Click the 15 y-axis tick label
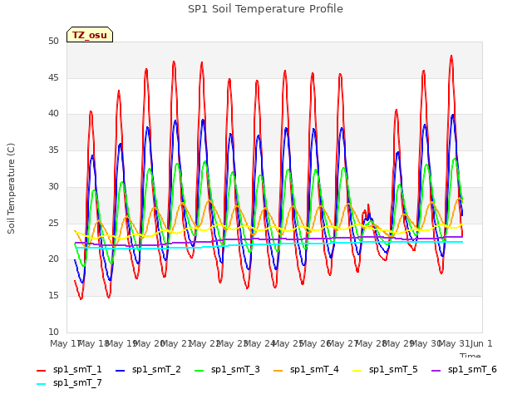The width and height of the screenshot is (532, 399). [53, 296]
